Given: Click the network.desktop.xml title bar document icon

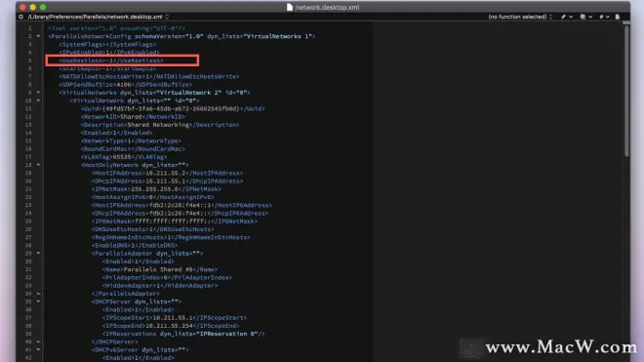Looking at the screenshot, I should (x=290, y=7).
